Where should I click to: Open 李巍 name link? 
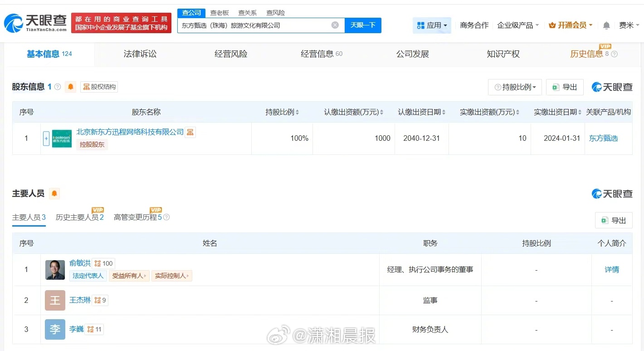pyautogui.click(x=77, y=329)
